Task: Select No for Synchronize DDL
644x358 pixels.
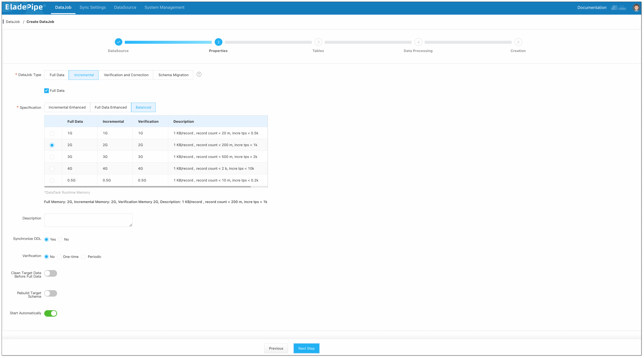Action: [61, 239]
